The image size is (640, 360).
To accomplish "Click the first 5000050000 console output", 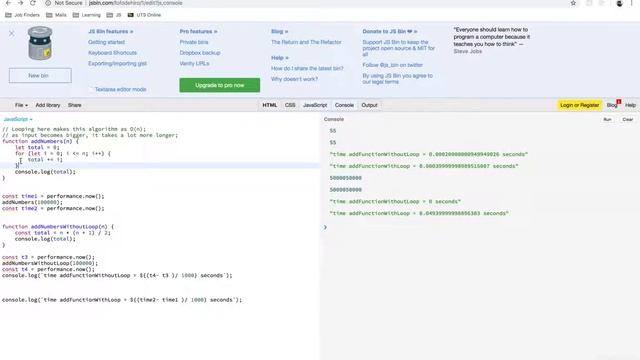I will point(346,178).
